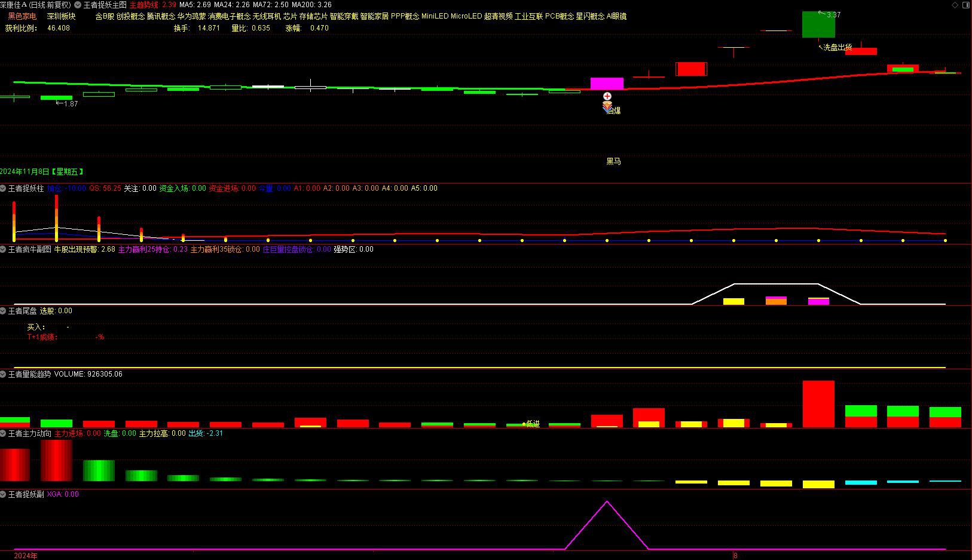Click the VOLUME: 926305.06 readout

click(x=88, y=374)
